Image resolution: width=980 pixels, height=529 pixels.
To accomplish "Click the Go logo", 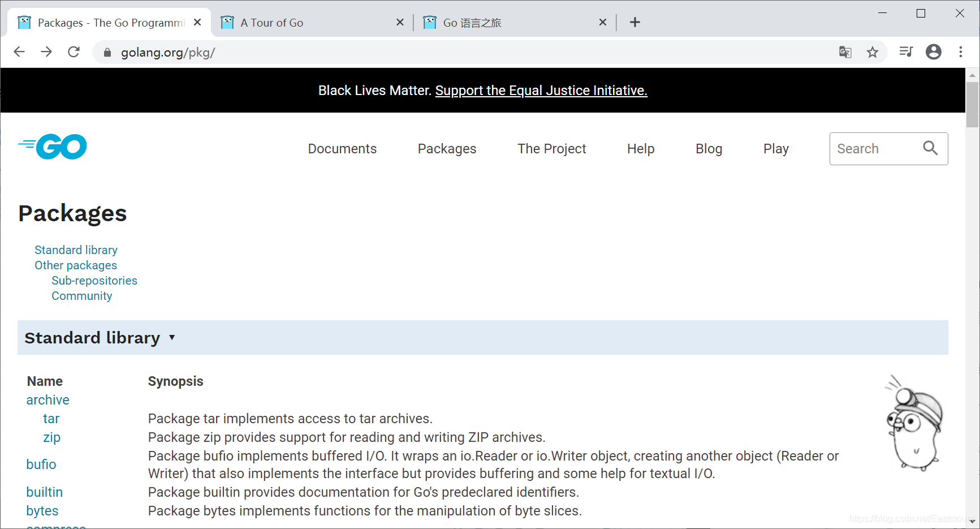I will pos(53,147).
